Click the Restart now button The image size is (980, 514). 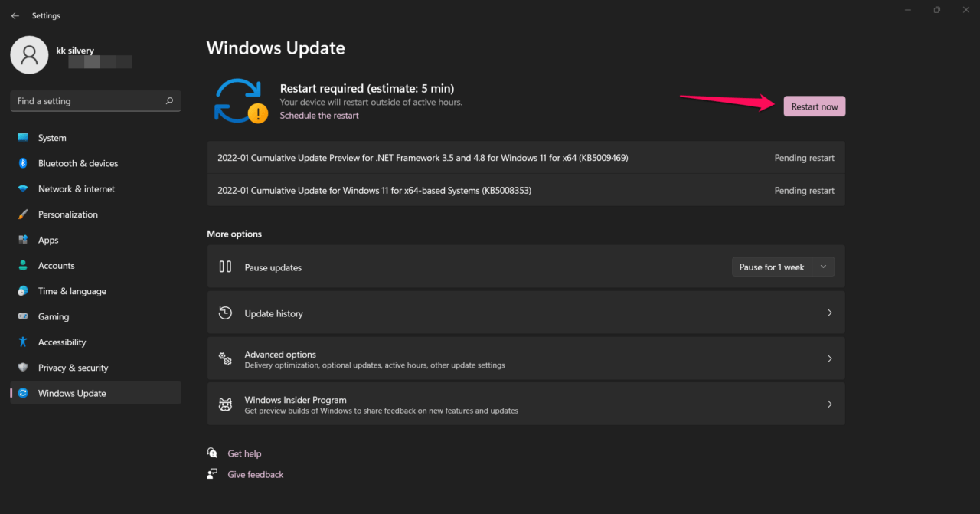814,106
